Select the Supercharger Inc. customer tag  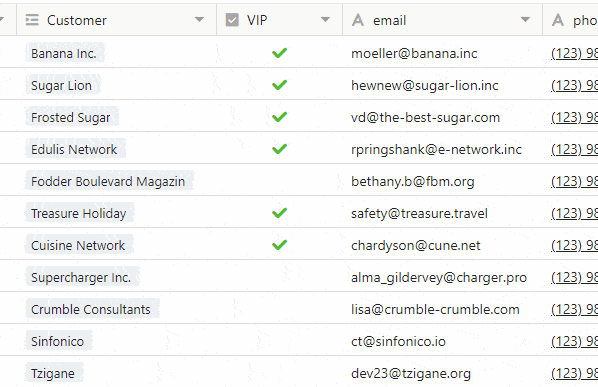(x=82, y=277)
